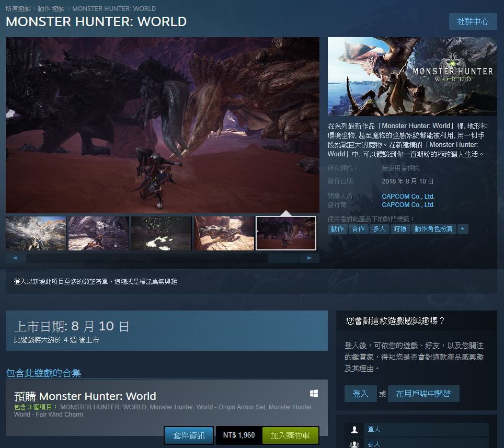Open publisher CAPCOM Co., Ltd. link
This screenshot has width=504, height=448.
point(408,205)
